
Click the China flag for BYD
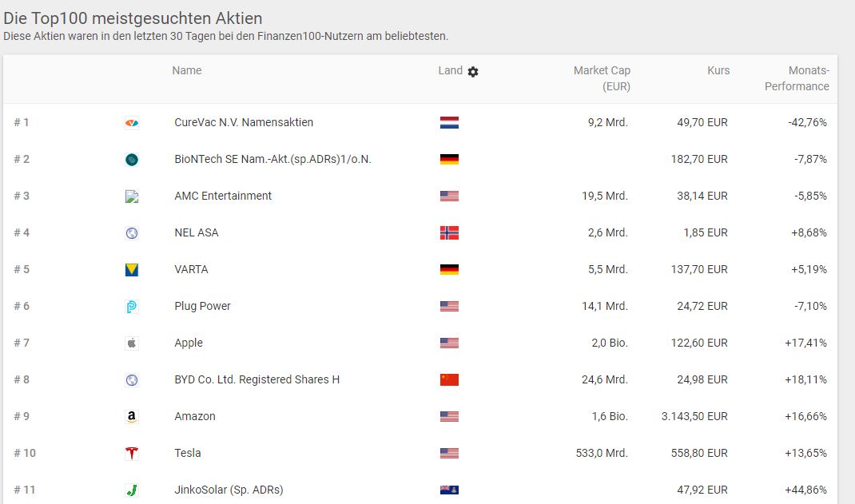[x=449, y=380]
